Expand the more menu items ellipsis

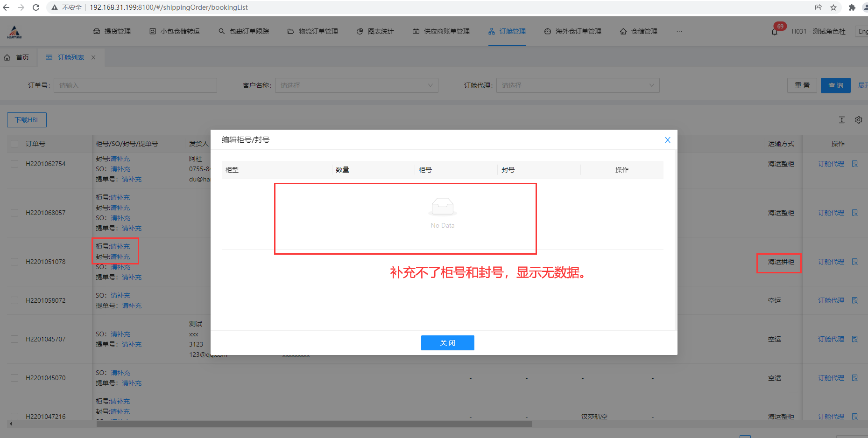[679, 31]
